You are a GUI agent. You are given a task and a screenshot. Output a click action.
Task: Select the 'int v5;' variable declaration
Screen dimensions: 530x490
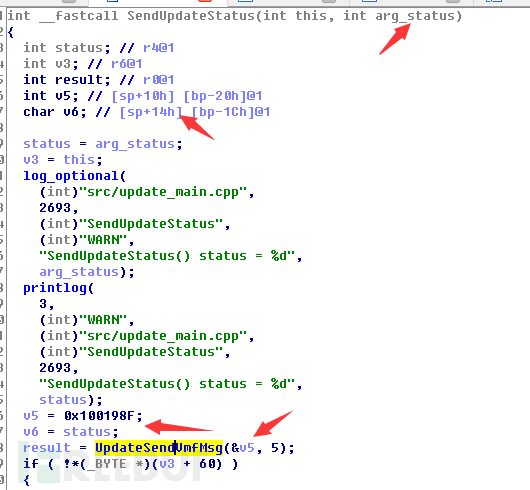(x=51, y=96)
